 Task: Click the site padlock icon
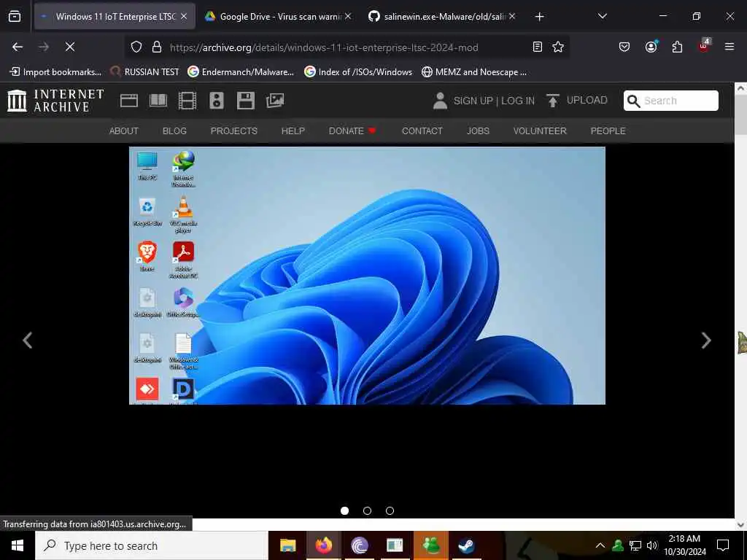[x=156, y=47]
